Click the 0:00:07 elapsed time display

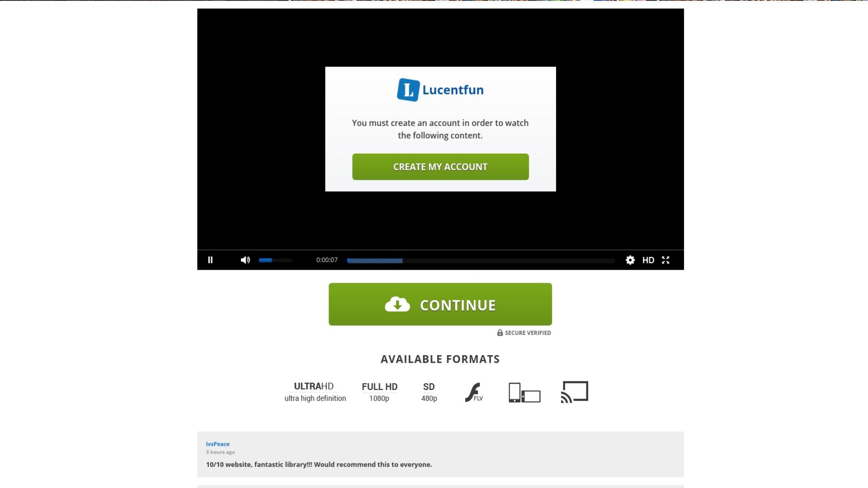pyautogui.click(x=327, y=260)
